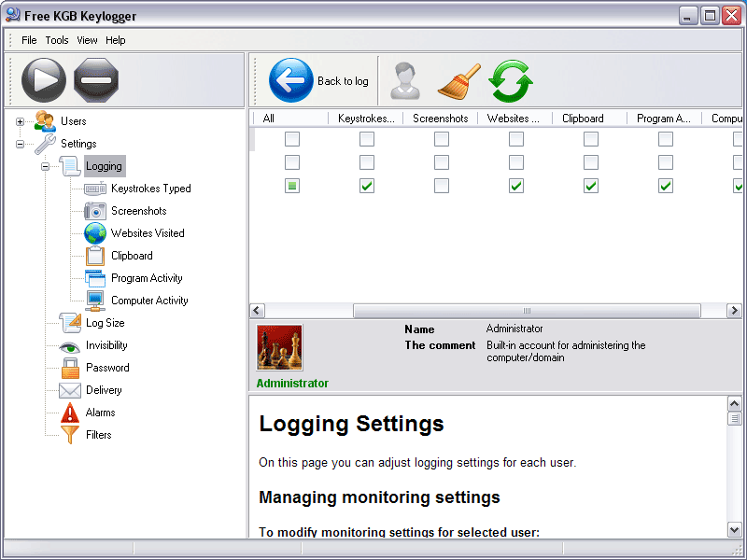Click the Logging Settings heading
The width and height of the screenshot is (747, 560).
[x=352, y=424]
